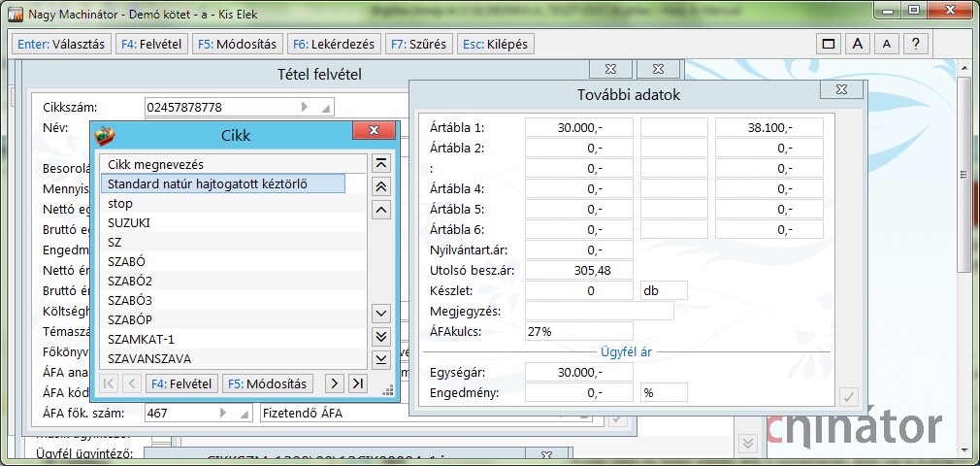Click the double-down arrow near watermark
Screen dimensions: 980x466
(x=747, y=443)
